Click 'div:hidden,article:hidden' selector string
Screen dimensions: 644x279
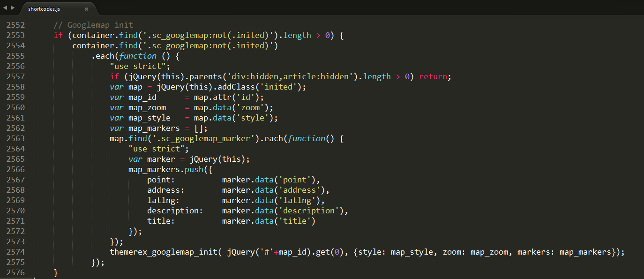coord(290,76)
